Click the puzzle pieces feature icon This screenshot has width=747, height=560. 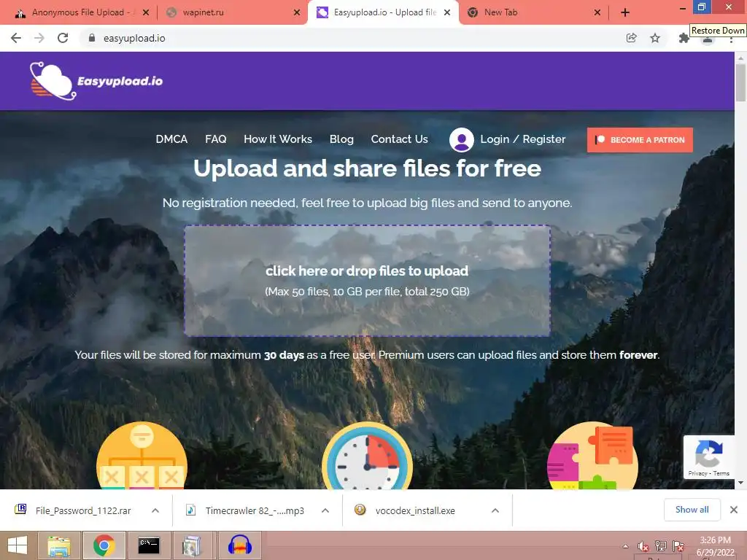tap(592, 456)
